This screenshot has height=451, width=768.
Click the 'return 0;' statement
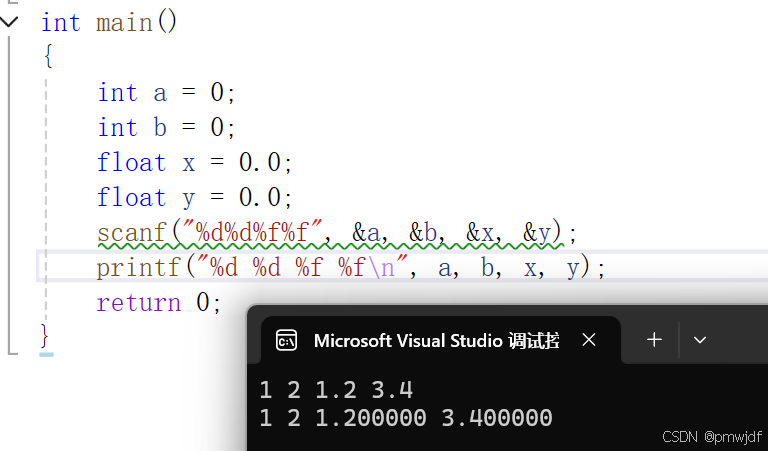pyautogui.click(x=159, y=303)
